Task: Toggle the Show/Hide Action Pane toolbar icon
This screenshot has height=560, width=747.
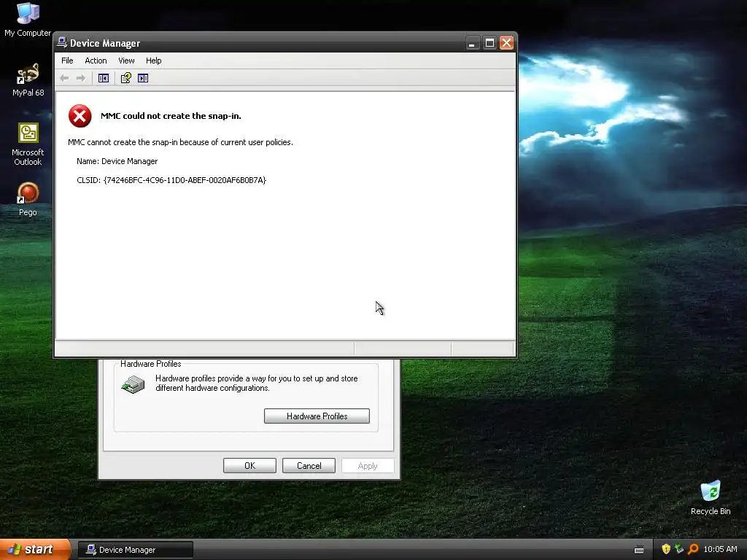Action: point(143,78)
